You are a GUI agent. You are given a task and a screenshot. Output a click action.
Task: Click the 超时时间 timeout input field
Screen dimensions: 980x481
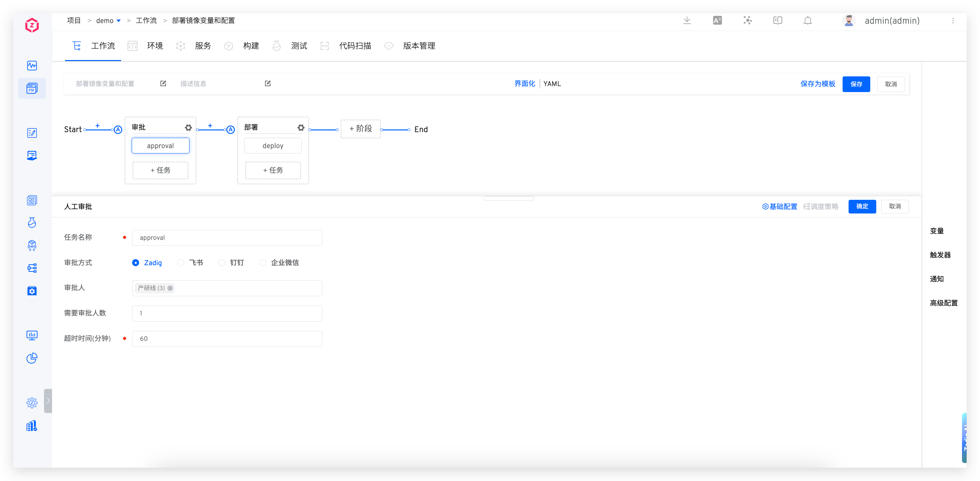click(227, 338)
